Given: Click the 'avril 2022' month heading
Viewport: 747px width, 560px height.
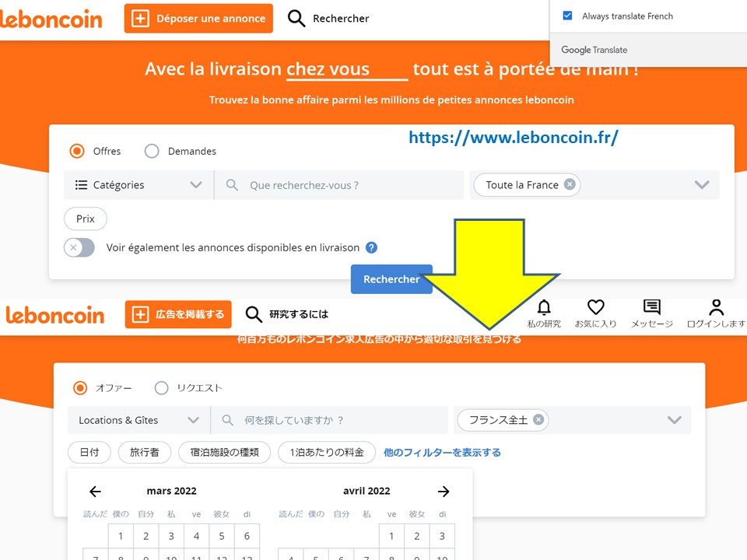Looking at the screenshot, I should [x=366, y=491].
